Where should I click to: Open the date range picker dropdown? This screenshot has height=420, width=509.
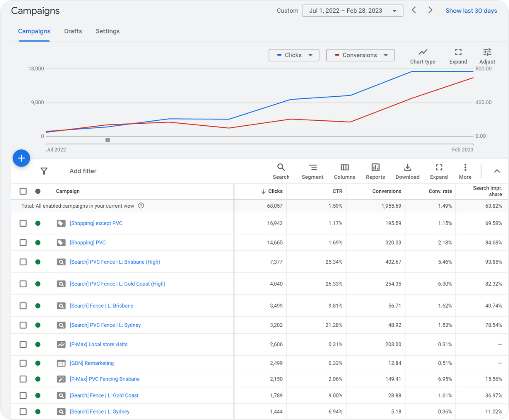(x=352, y=11)
